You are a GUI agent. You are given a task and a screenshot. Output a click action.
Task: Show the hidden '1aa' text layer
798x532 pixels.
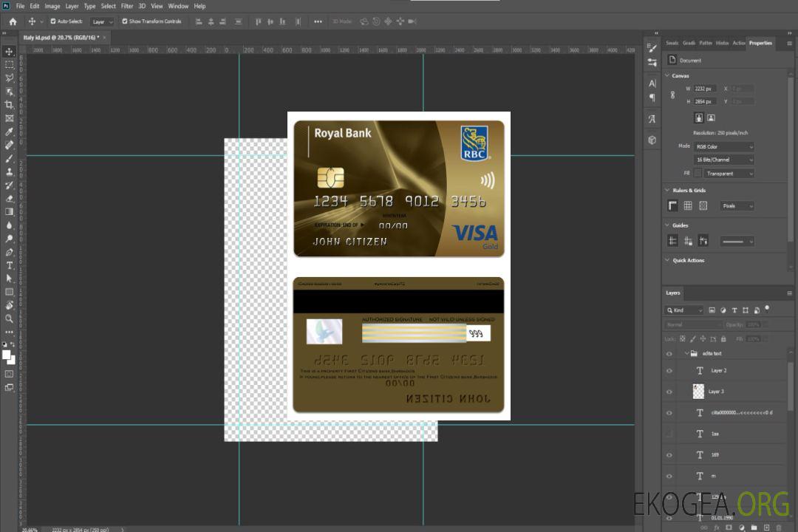(x=669, y=434)
